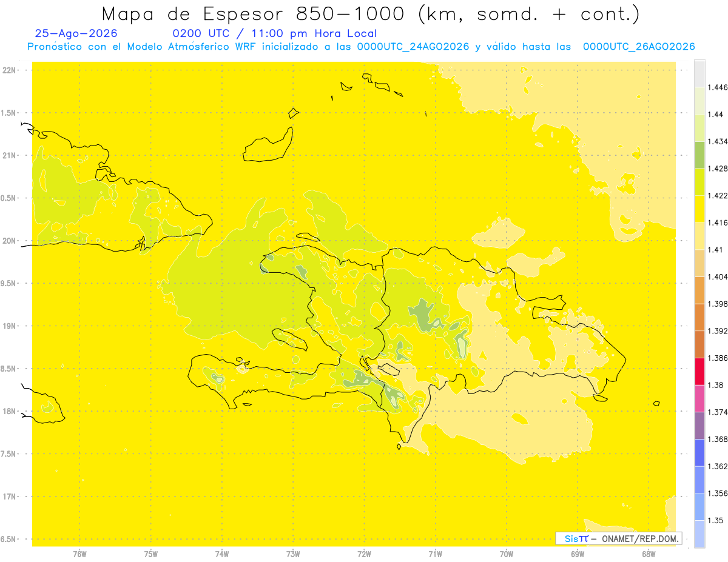
Task: Click the pink legend swatch between 1.374 and 1.38
Action: [699, 398]
